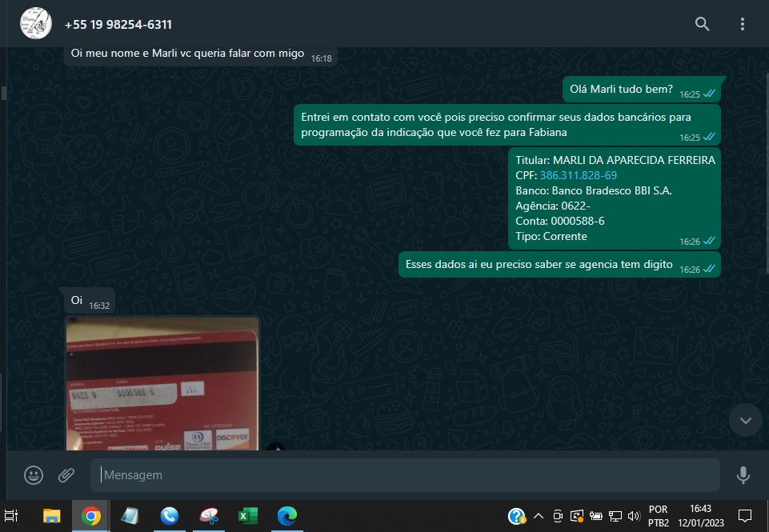The height and width of the screenshot is (532, 769).
Task: Open Task View on the taskbar
Action: (11, 516)
